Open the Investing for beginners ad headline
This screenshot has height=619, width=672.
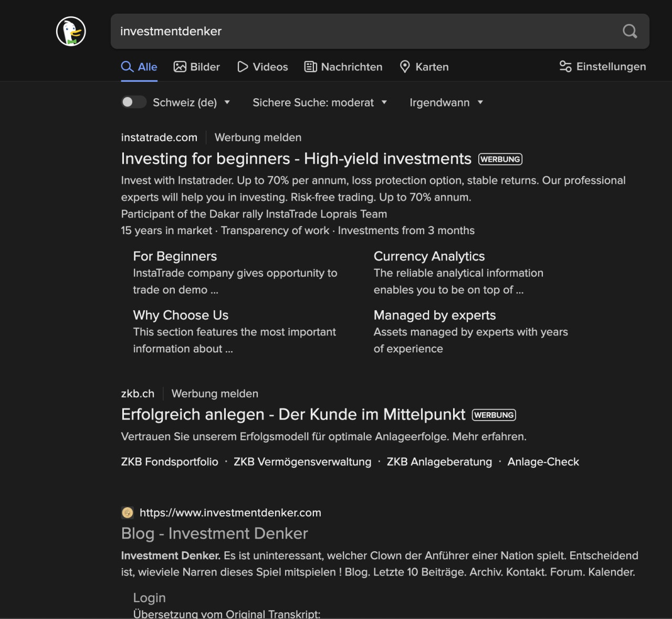pos(296,159)
